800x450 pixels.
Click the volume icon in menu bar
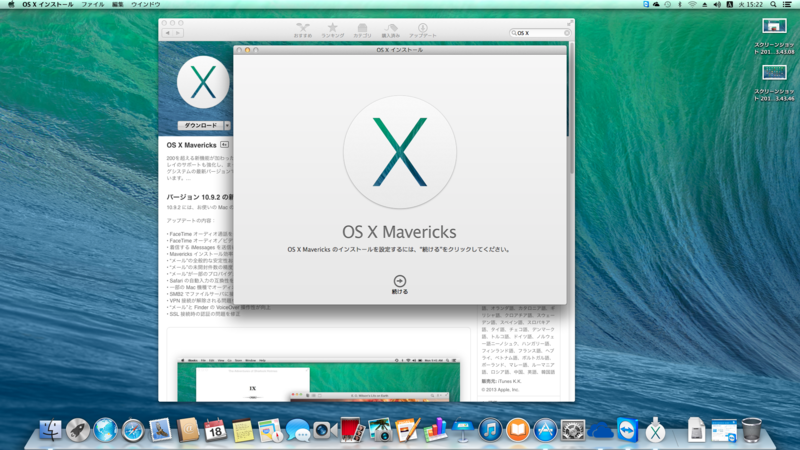(x=717, y=4)
